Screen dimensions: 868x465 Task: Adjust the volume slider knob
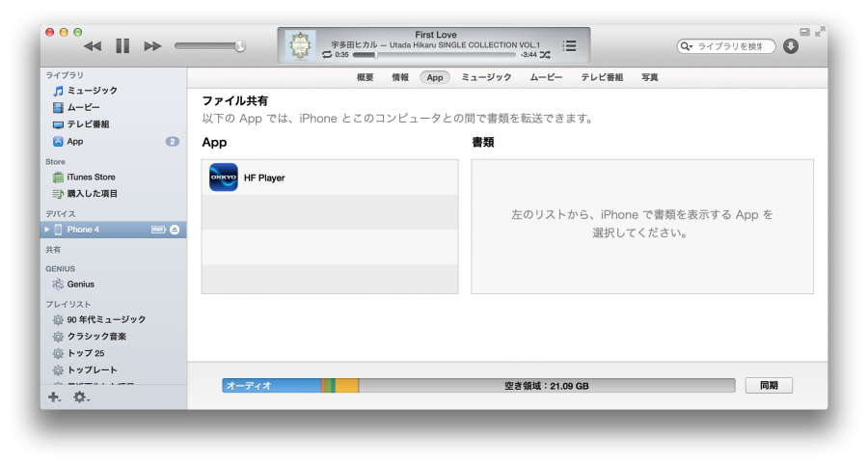pyautogui.click(x=240, y=46)
